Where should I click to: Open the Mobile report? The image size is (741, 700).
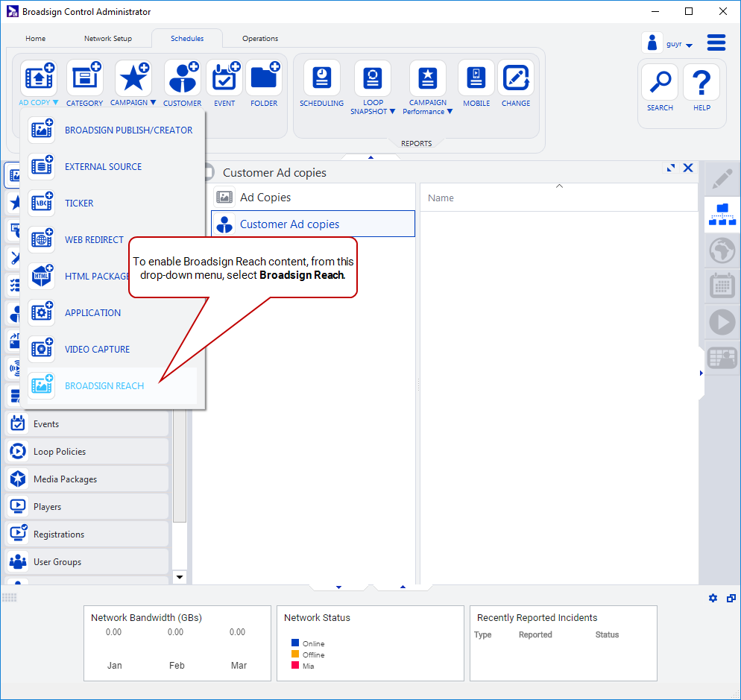(476, 78)
